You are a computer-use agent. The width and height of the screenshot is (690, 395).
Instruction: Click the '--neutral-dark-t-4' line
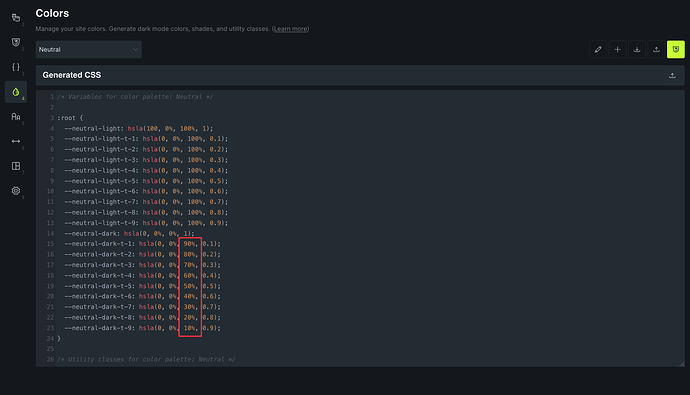click(x=143, y=275)
